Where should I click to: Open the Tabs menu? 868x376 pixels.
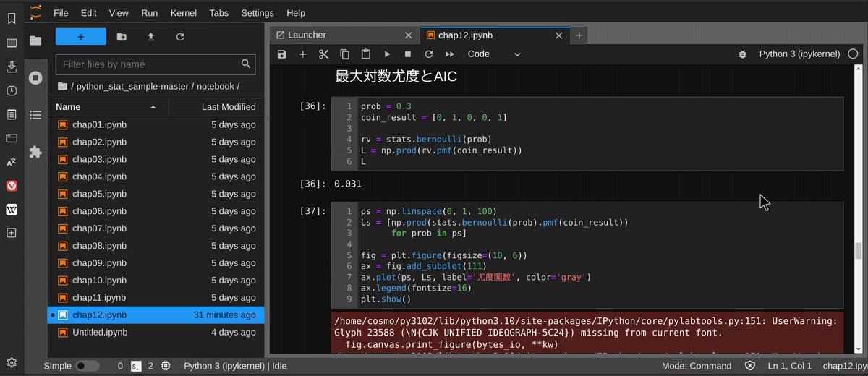tap(219, 13)
